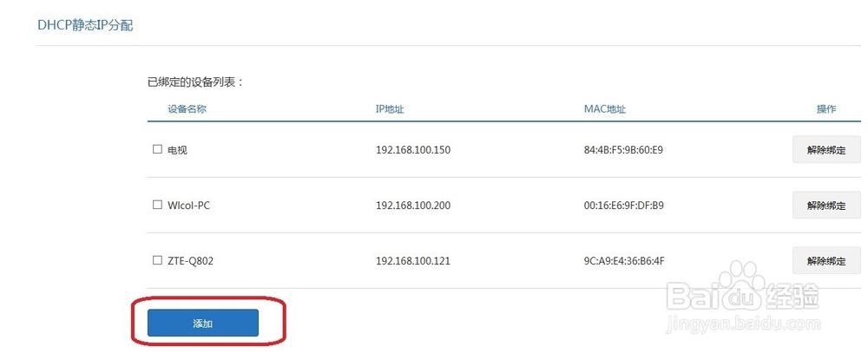Click the DHCP静态IP分配 page heading
Screen dimensions: 868x353
85,25
